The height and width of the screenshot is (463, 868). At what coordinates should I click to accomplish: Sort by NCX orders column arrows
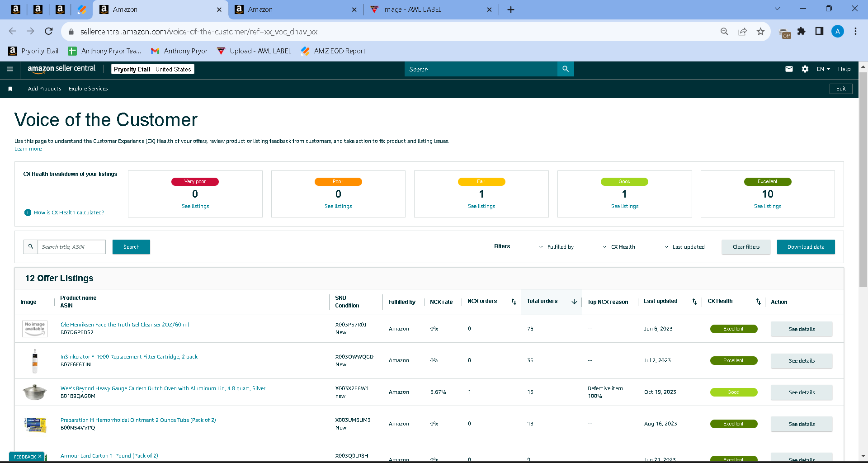point(514,302)
